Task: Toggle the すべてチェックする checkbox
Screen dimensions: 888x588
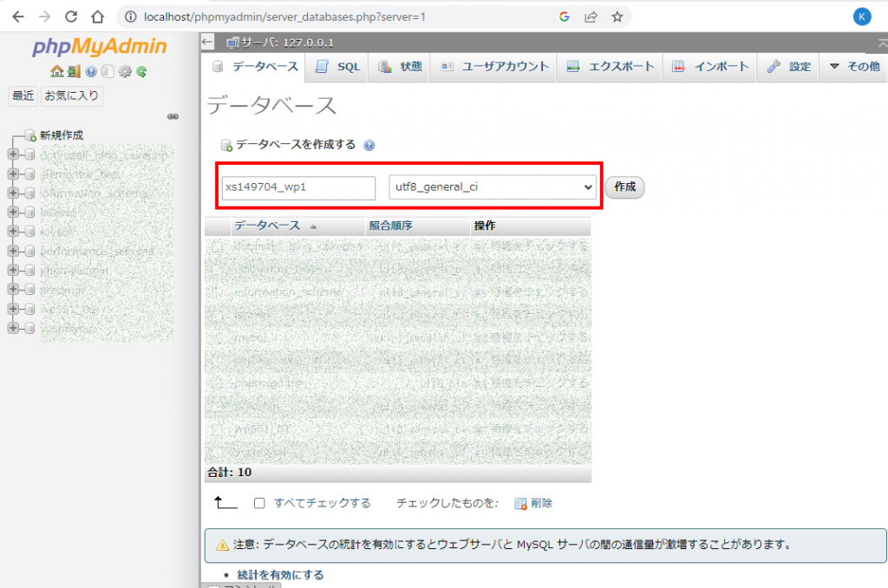Action: click(259, 503)
